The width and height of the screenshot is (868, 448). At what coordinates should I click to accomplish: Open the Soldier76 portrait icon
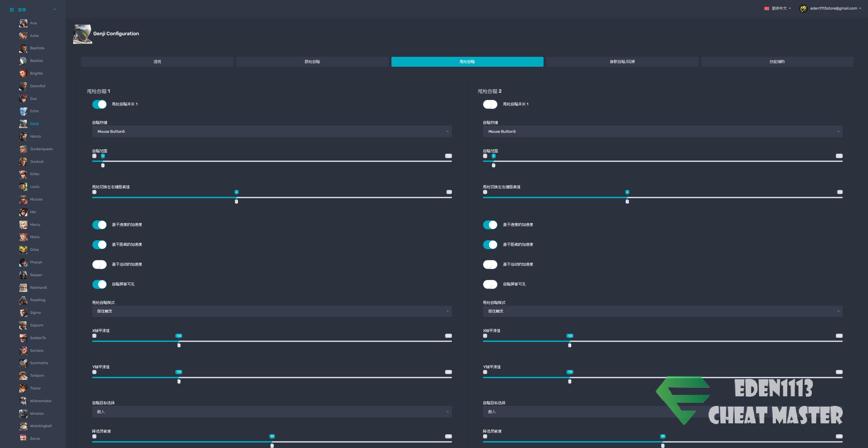23,338
